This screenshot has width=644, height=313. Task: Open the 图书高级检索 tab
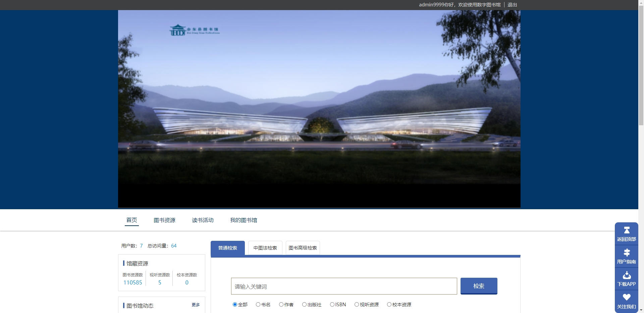(x=303, y=248)
